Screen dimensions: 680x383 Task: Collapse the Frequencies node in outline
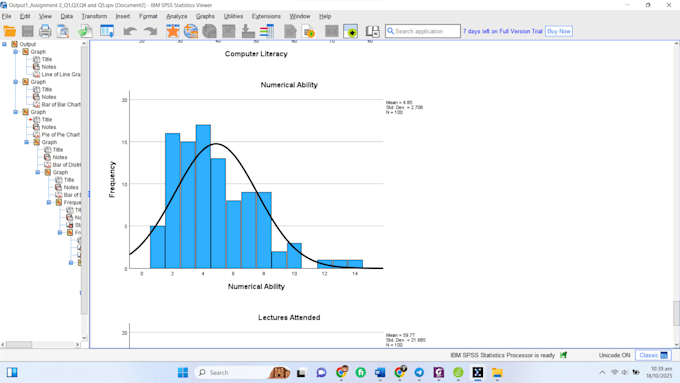pos(49,202)
